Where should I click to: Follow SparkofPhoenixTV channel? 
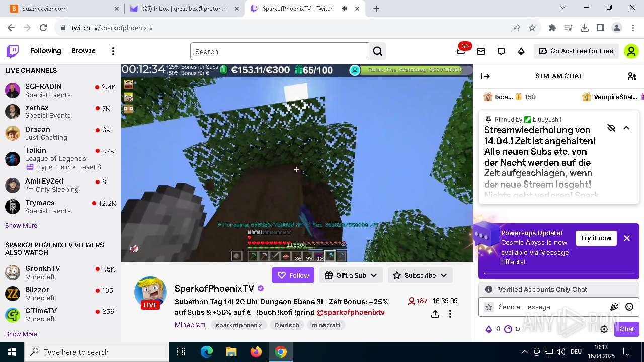[x=293, y=275]
